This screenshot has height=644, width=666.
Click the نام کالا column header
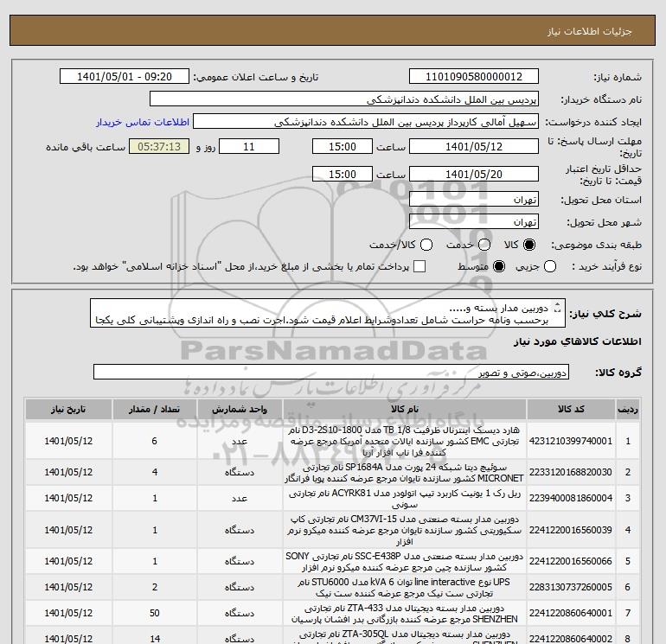click(405, 409)
